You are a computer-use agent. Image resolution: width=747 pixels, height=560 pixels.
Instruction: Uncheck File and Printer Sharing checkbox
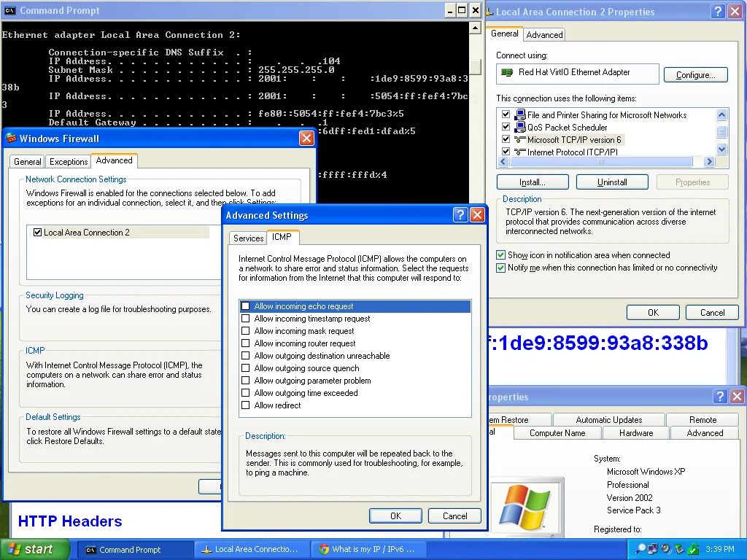[506, 114]
